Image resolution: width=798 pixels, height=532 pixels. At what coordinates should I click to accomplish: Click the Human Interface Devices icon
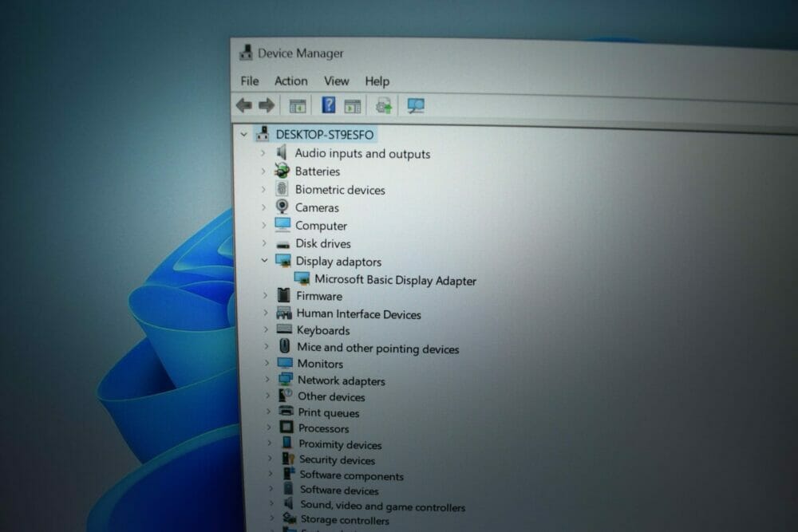[x=284, y=313]
